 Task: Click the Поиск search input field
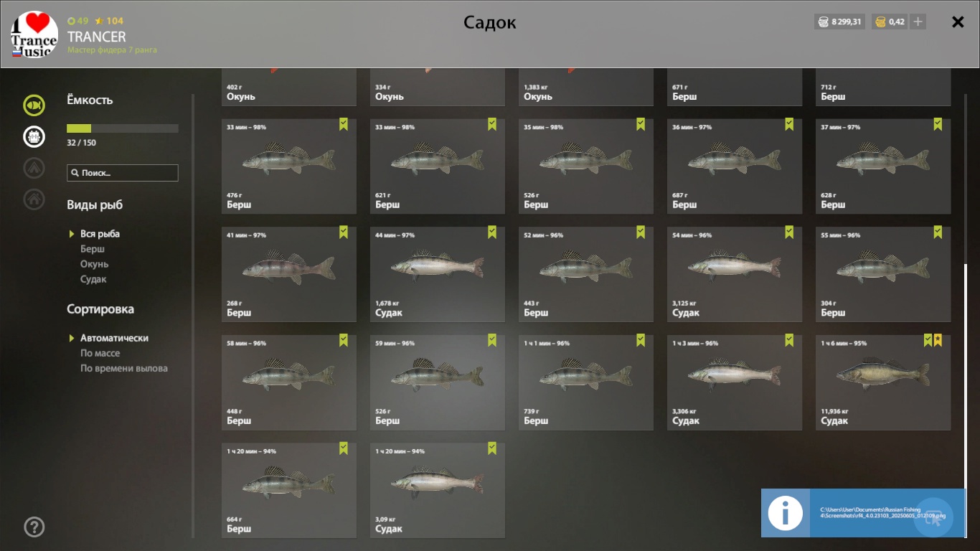click(x=123, y=173)
